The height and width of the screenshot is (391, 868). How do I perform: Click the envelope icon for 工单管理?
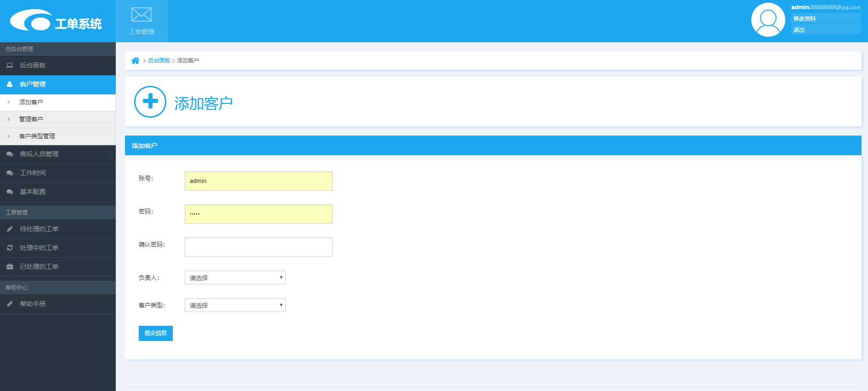click(x=141, y=15)
